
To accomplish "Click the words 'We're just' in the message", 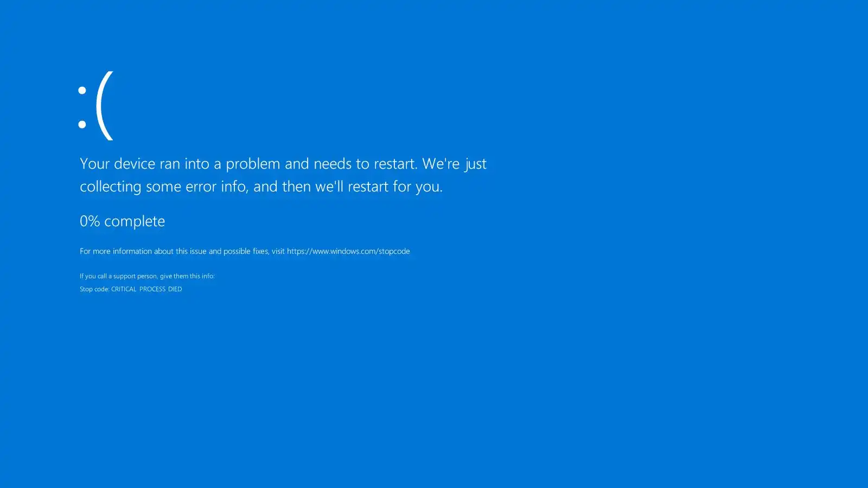I will [455, 164].
